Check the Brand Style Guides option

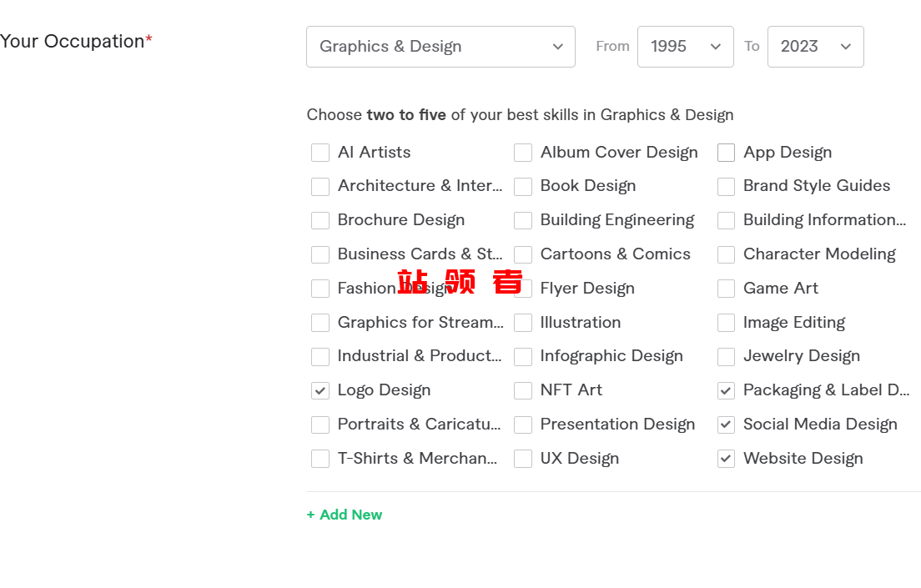coord(727,187)
